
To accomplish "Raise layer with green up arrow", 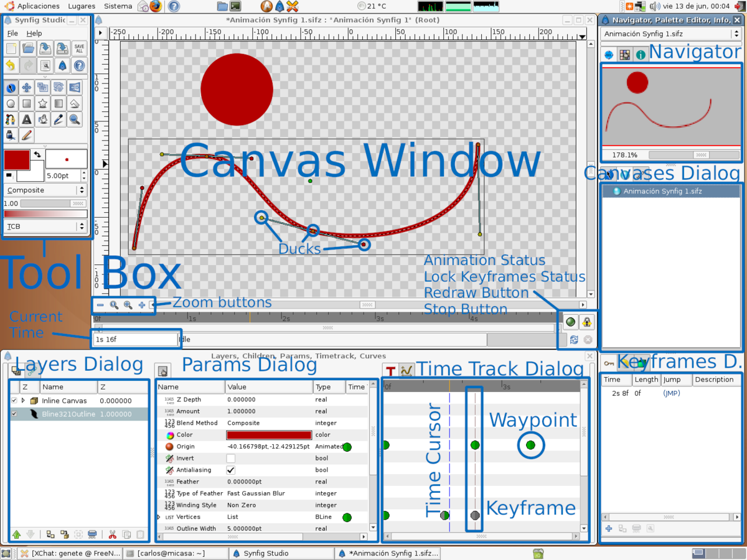I will pos(16,534).
